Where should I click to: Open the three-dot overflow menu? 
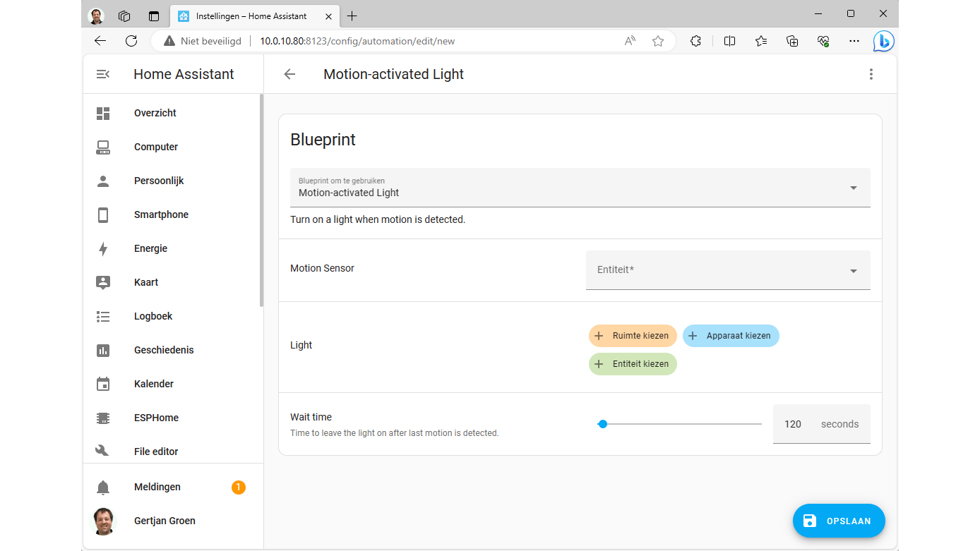click(x=871, y=74)
